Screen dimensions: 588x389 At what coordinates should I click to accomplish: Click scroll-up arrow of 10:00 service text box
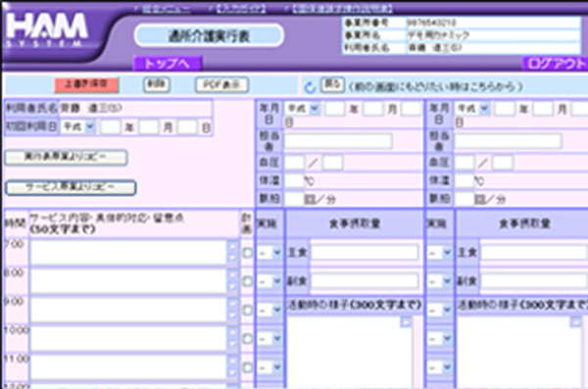tap(233, 332)
